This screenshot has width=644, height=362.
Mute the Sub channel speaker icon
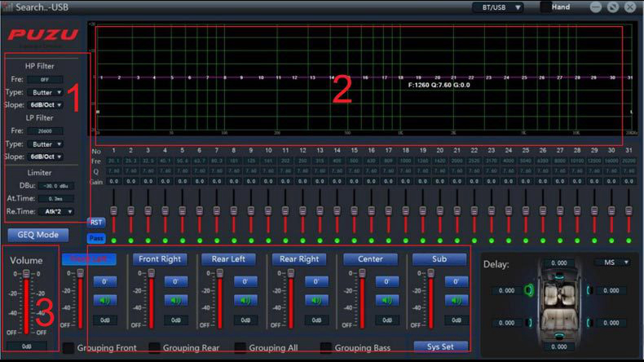click(455, 300)
